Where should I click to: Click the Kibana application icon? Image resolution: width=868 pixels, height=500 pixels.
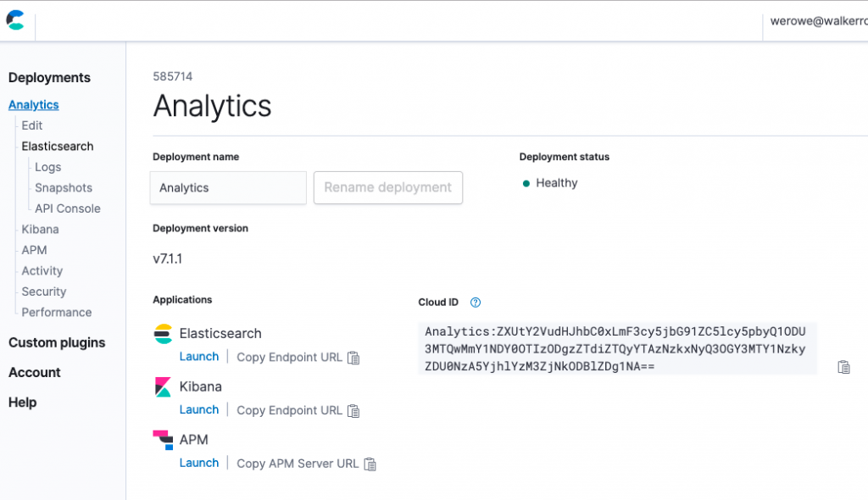pos(163,387)
